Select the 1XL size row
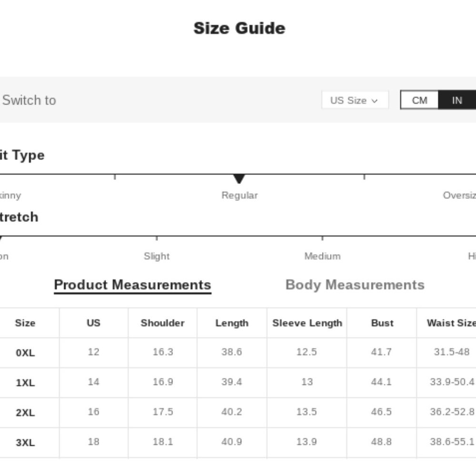The image size is (476, 476). 25,383
